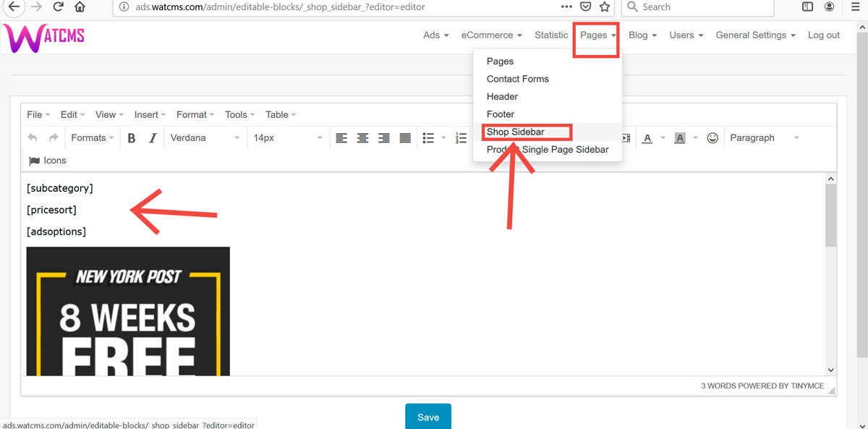Expand the Users navigation dropdown

(686, 35)
